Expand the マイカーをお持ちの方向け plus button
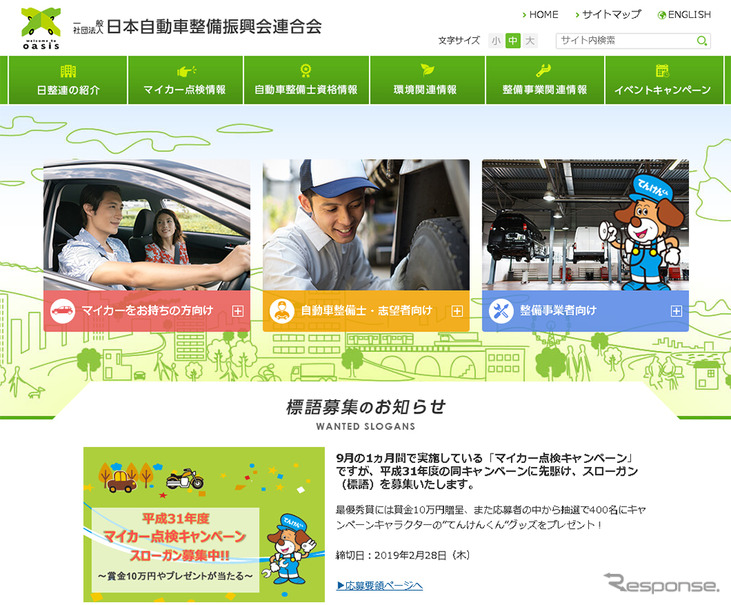 [x=237, y=311]
